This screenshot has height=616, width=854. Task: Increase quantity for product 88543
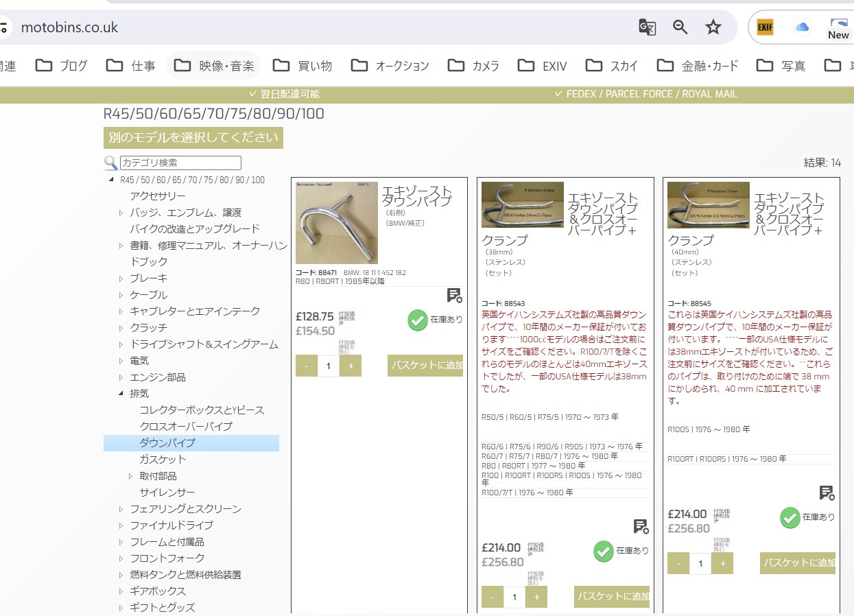click(x=536, y=597)
